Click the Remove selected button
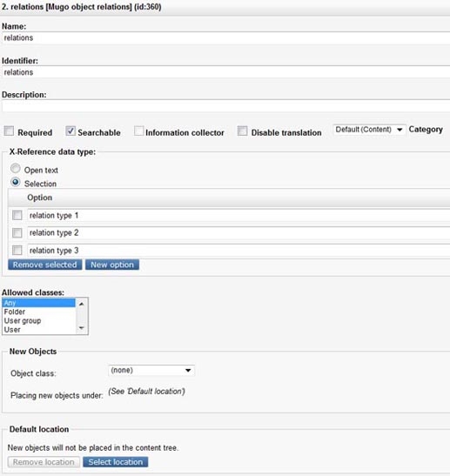This screenshot has width=450, height=476. [x=45, y=265]
